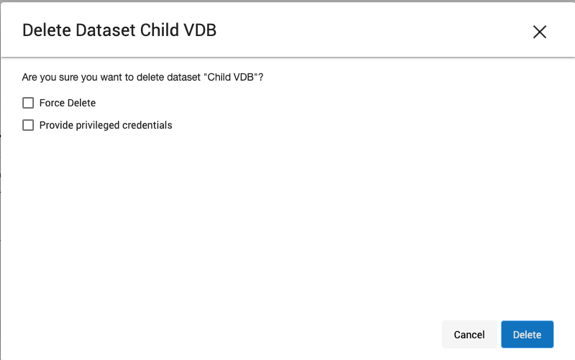Click the "Child VDB" quoted name in the message

tap(230, 77)
